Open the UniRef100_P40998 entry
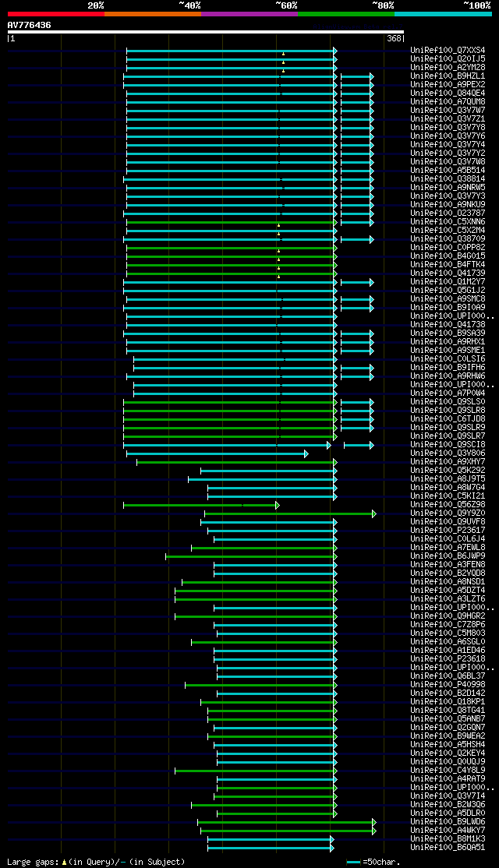Image resolution: width=499 pixels, height=868 pixels. coord(448,685)
